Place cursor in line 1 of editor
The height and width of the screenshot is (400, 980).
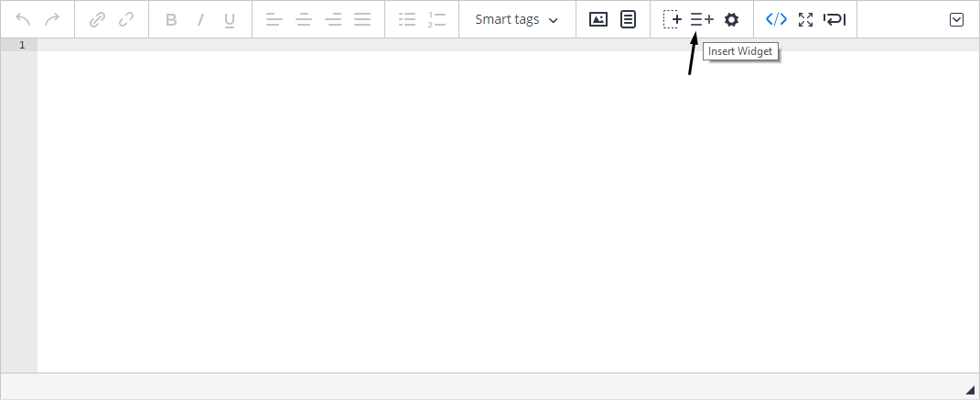click(508, 45)
